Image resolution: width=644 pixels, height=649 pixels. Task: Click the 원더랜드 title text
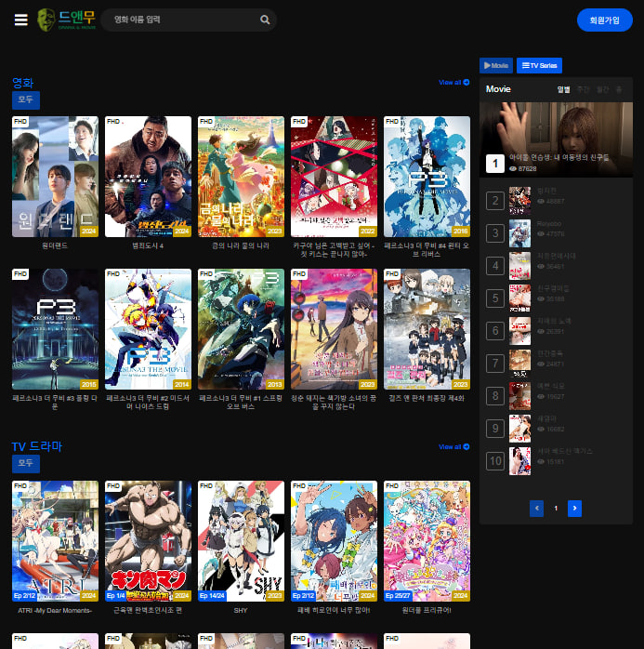click(55, 245)
